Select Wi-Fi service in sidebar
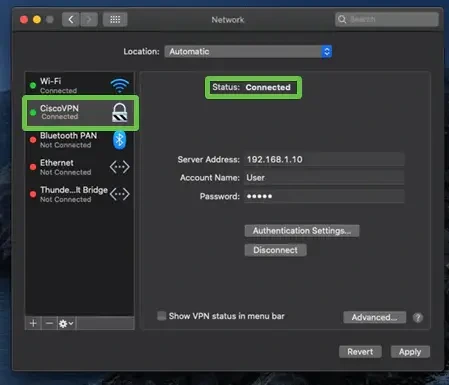This screenshot has height=385, width=449. (x=80, y=86)
